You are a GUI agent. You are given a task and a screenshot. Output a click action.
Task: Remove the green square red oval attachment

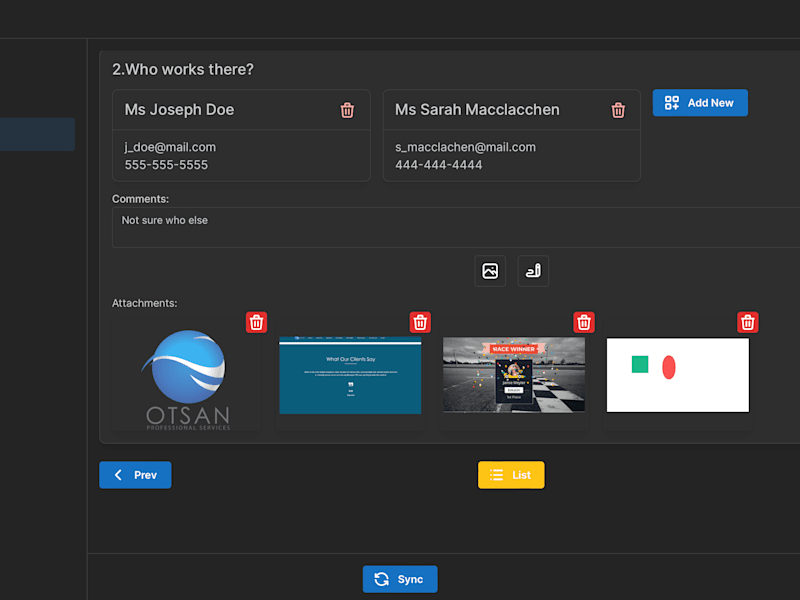coord(747,322)
